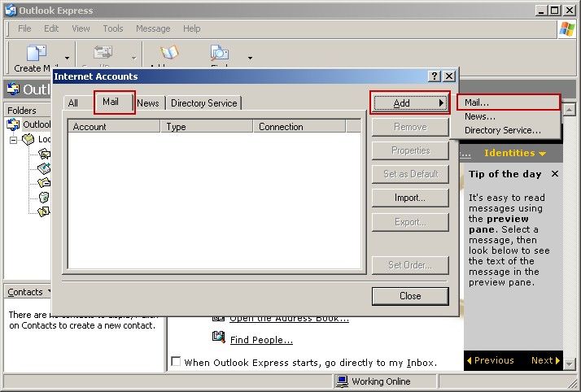Click Next tip
The height and width of the screenshot is (392, 581).
coord(545,360)
